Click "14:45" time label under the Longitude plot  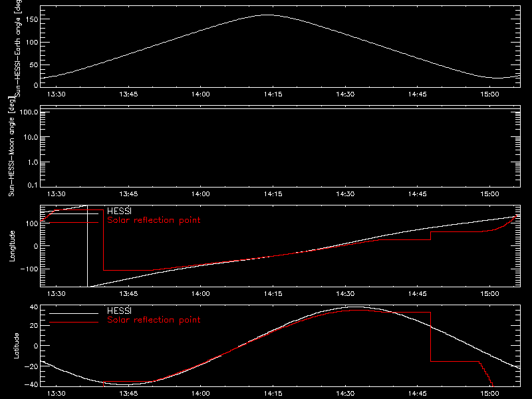pos(418,293)
